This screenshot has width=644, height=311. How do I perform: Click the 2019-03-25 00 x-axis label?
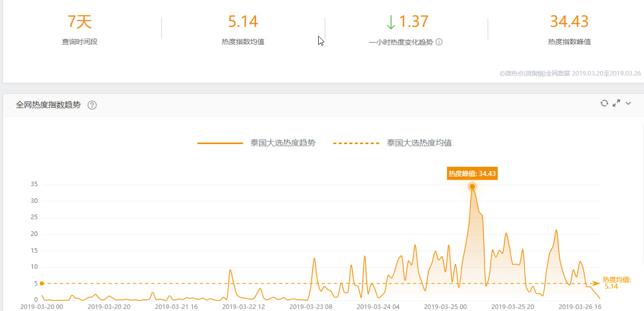pos(446,306)
